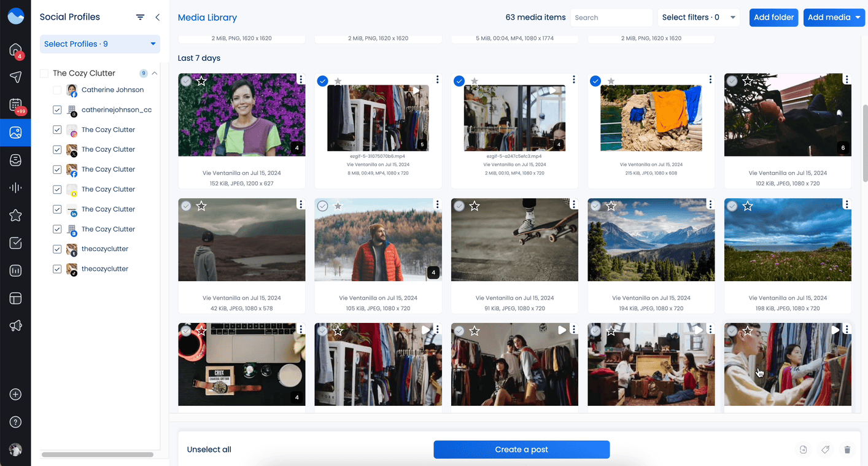The image size is (868, 466).
Task: Open the analytics chart sidebar item
Action: coord(15,271)
